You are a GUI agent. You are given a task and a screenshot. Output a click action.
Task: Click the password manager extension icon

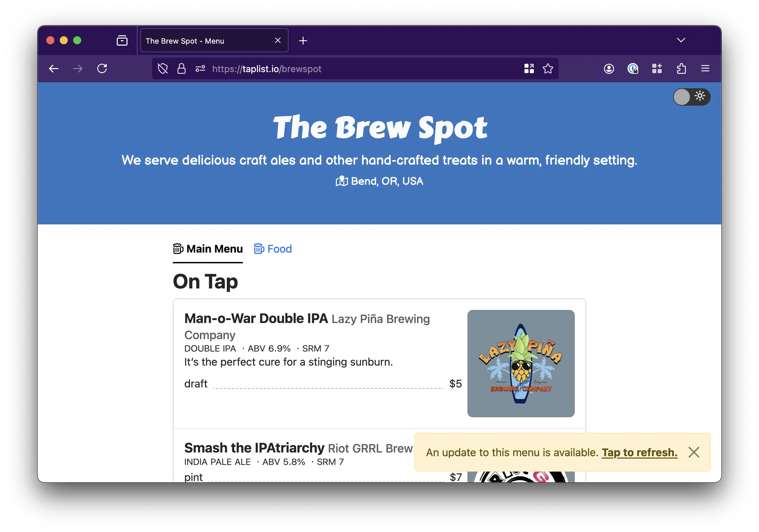coord(633,69)
